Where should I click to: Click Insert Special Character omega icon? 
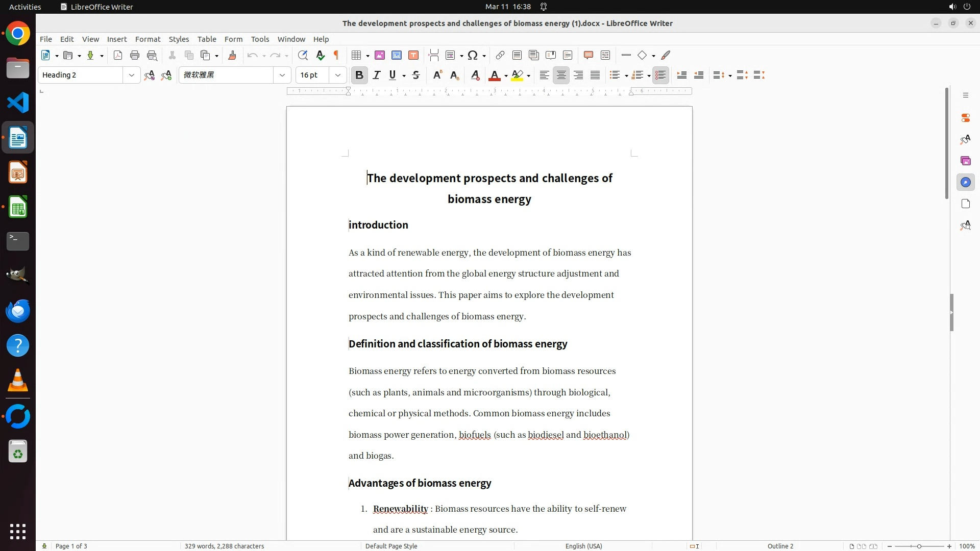point(473,56)
